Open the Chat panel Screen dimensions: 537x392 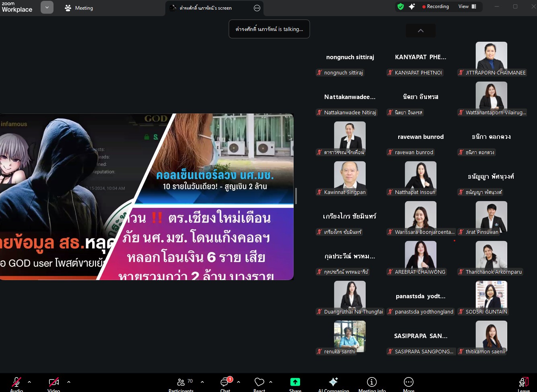coord(225,383)
